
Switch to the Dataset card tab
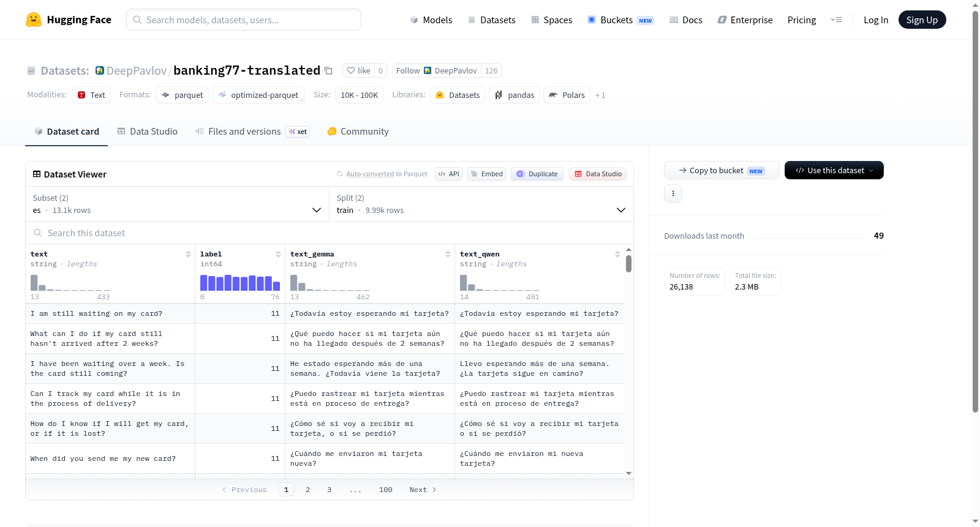click(66, 132)
